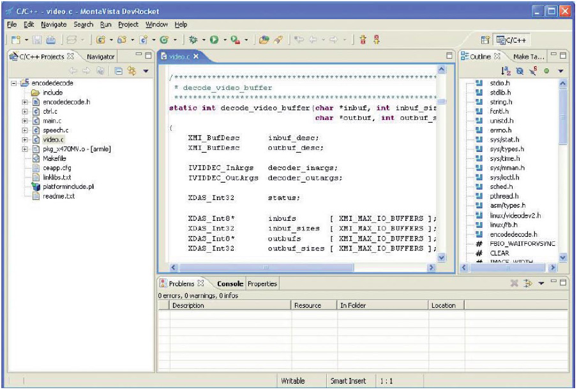Close the Outline view tab
579x392 pixels.
(x=497, y=56)
